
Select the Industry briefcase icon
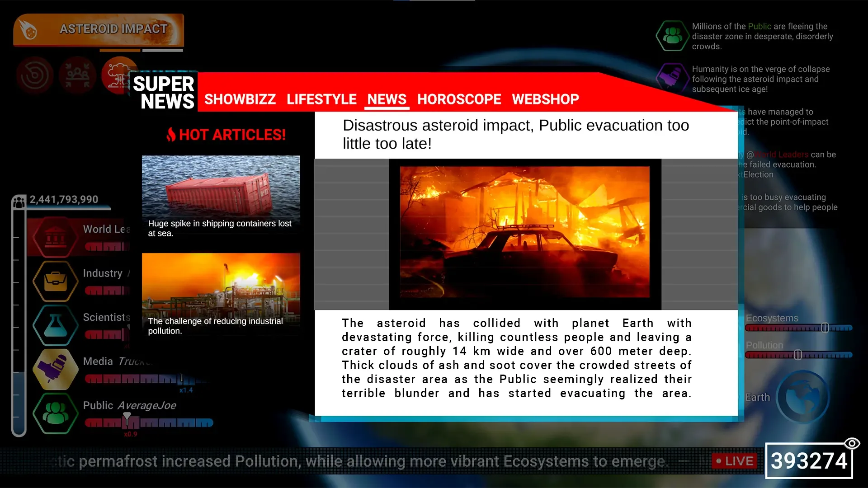coord(56,281)
